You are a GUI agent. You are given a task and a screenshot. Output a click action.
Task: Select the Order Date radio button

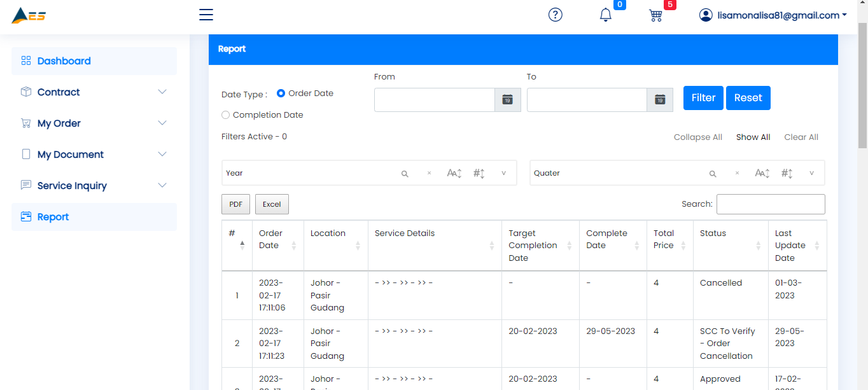tap(281, 94)
